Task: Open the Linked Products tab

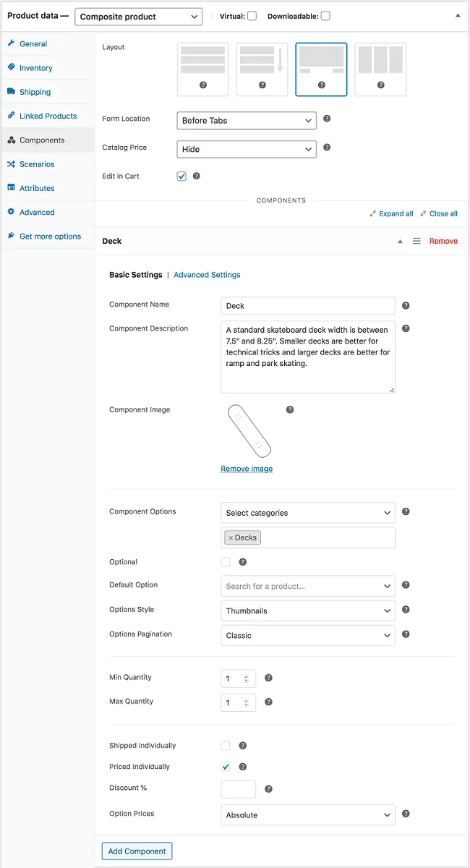Action: pos(47,116)
